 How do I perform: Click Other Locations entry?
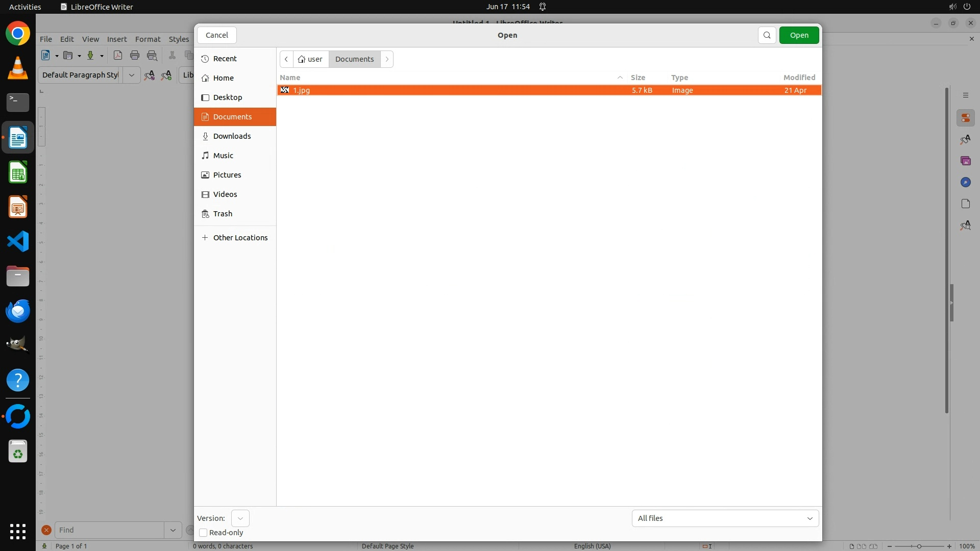[240, 238]
